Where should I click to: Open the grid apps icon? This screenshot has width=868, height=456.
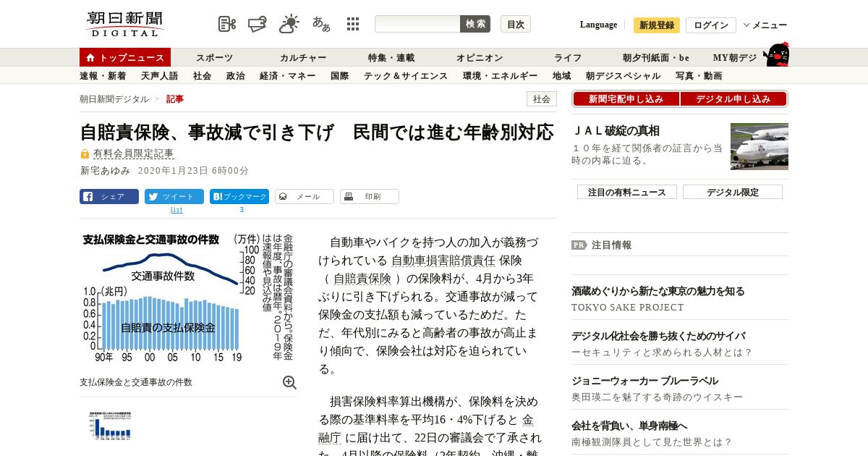pos(353,24)
